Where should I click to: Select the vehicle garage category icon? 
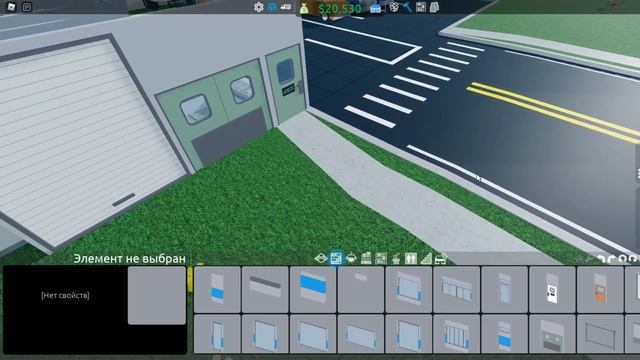441,258
